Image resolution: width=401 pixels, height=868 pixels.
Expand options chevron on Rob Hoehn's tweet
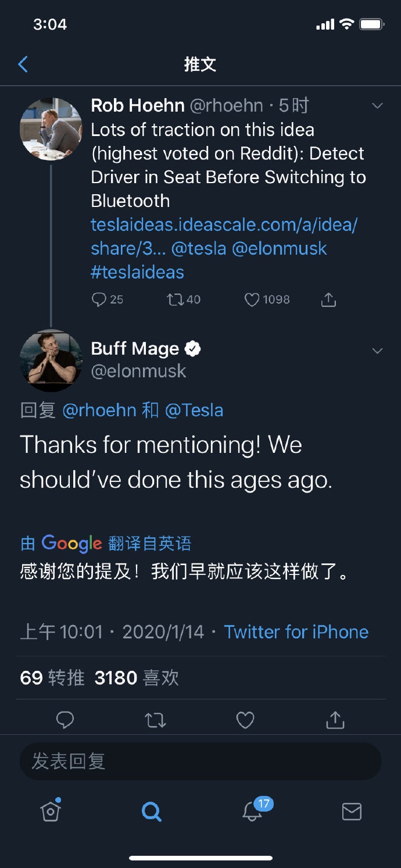pos(377,106)
